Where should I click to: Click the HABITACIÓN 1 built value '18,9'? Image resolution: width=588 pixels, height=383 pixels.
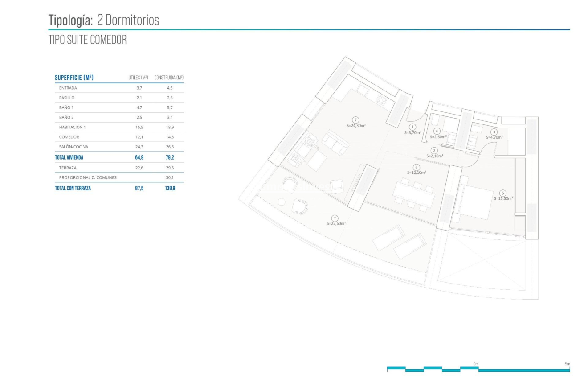coord(170,127)
